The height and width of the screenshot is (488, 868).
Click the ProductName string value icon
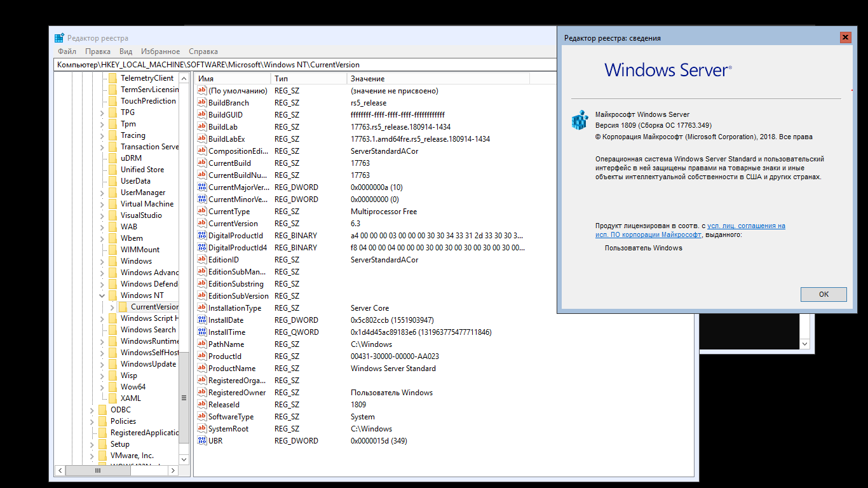(x=202, y=369)
